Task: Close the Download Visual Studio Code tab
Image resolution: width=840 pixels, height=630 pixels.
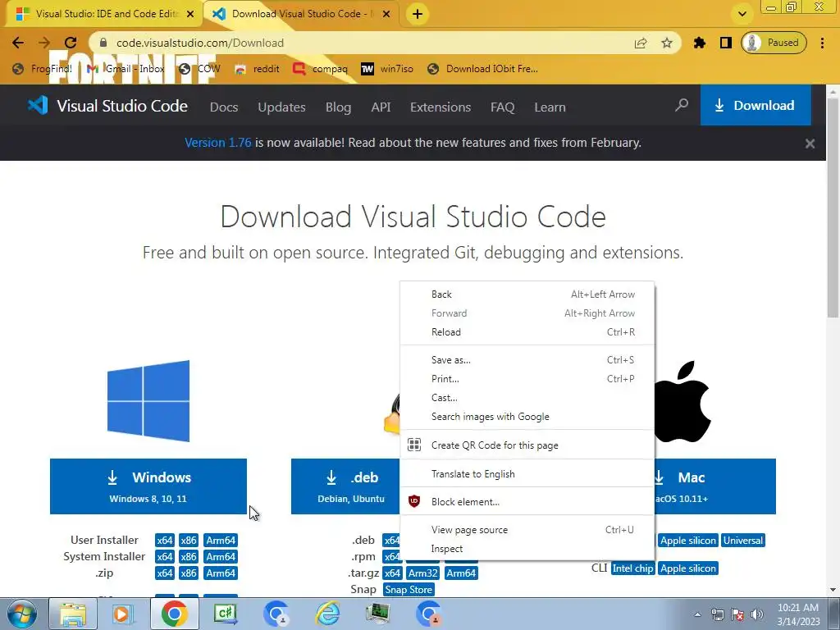Action: click(386, 14)
